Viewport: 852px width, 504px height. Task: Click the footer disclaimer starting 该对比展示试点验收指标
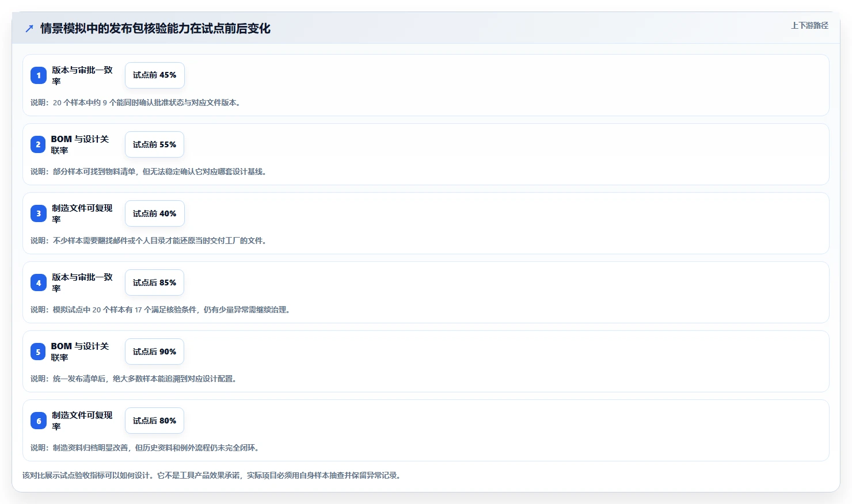tap(212, 475)
